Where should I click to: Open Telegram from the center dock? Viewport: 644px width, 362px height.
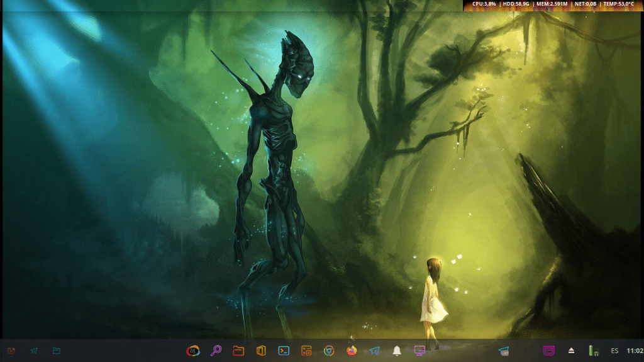374,351
